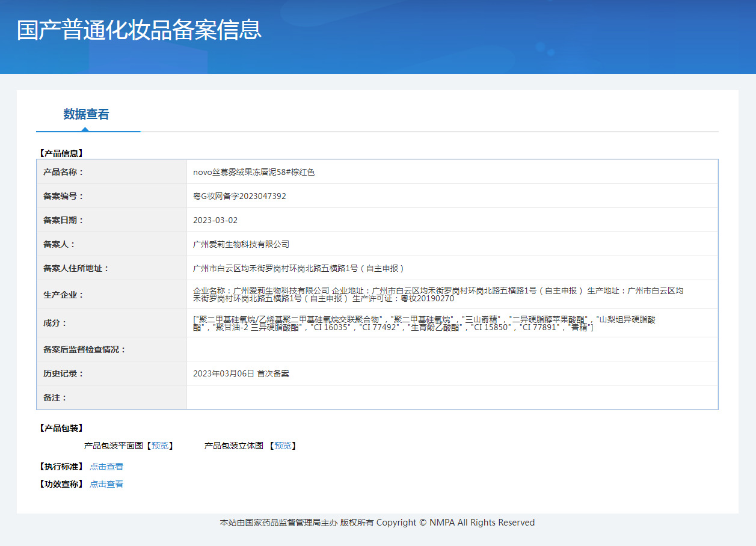Click the 备注： label cell
The width and height of the screenshot is (756, 546).
tap(112, 397)
